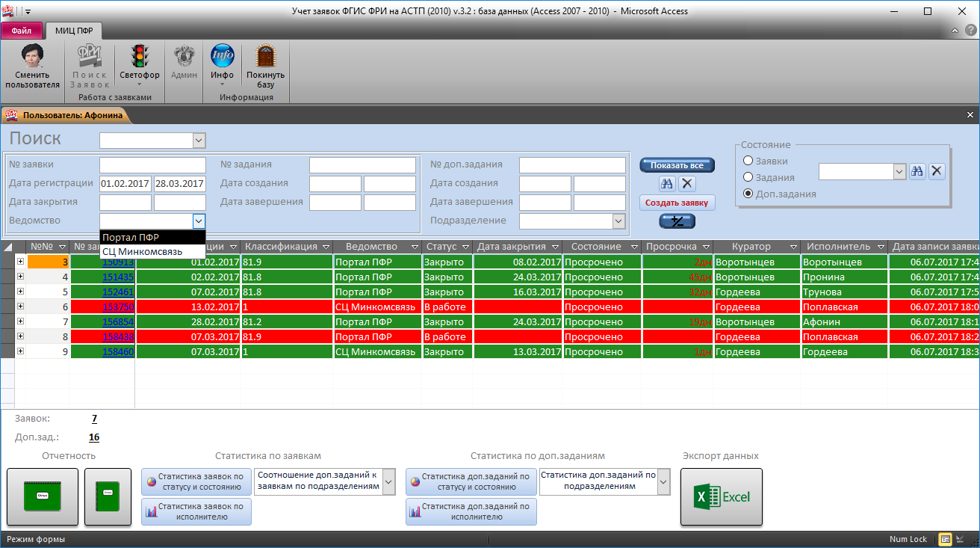Screen dimensions: 980x548
Task: Open the large green report notebook icon
Action: (43, 496)
